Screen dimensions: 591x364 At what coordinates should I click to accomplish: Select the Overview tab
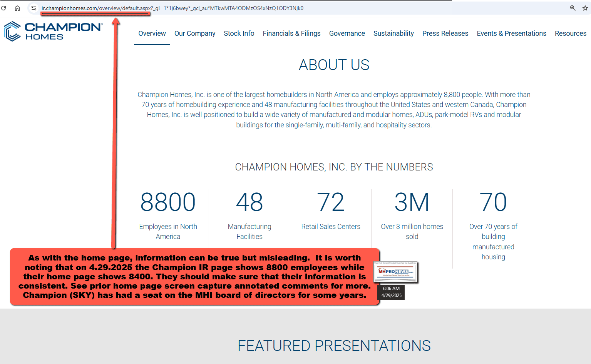pyautogui.click(x=152, y=33)
